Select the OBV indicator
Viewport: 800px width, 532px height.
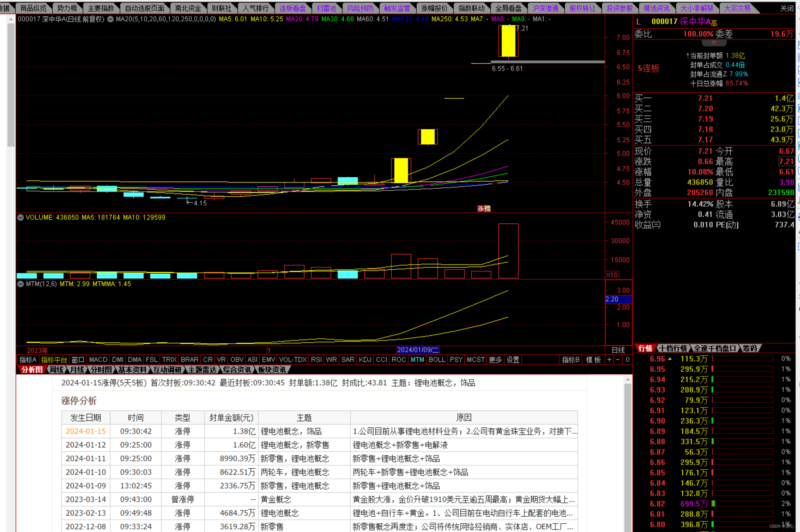pyautogui.click(x=237, y=360)
